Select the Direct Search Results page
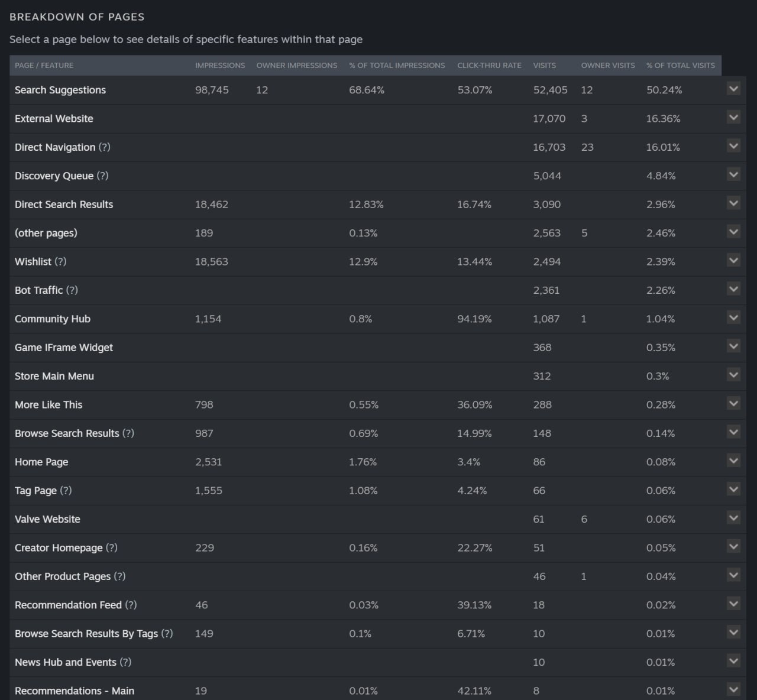The image size is (757, 700). [x=64, y=205]
